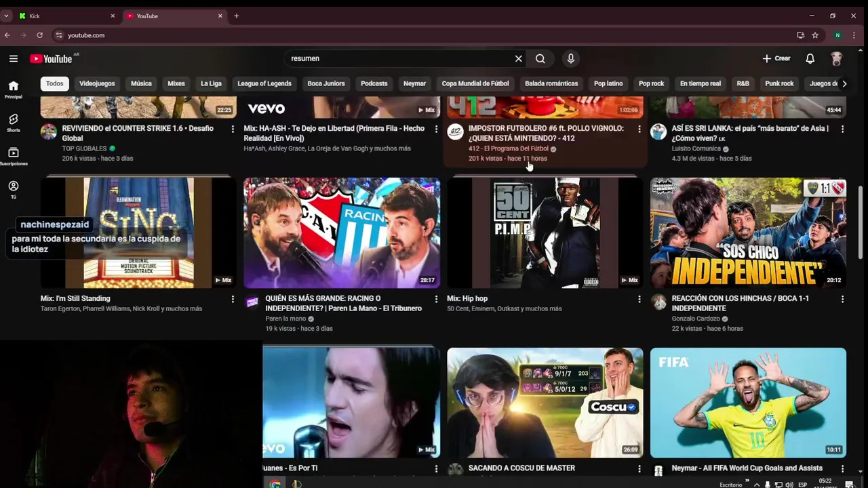Screen dimensions: 868x488
Task: Open options for Mix: Hip hop
Action: pos(639,299)
